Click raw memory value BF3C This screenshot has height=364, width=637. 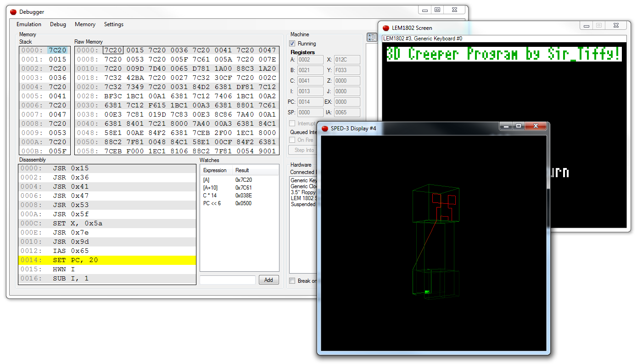(113, 96)
